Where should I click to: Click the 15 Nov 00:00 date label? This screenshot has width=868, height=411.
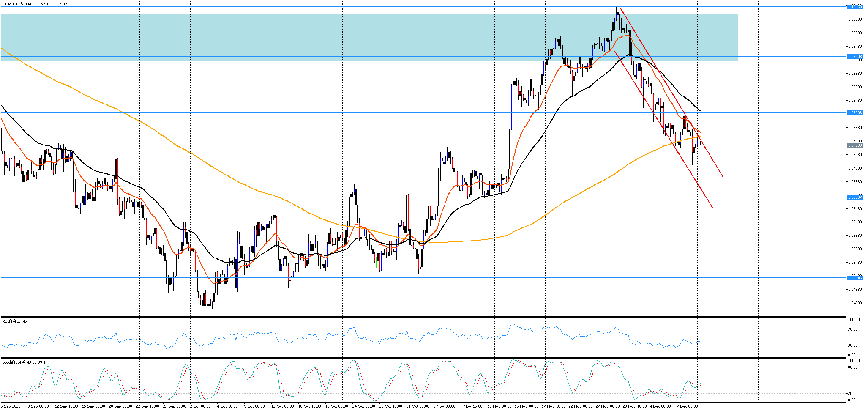526,406
